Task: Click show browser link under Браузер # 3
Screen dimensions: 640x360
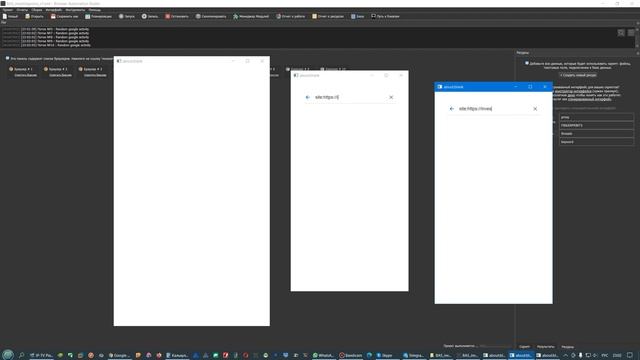Action: point(95,75)
